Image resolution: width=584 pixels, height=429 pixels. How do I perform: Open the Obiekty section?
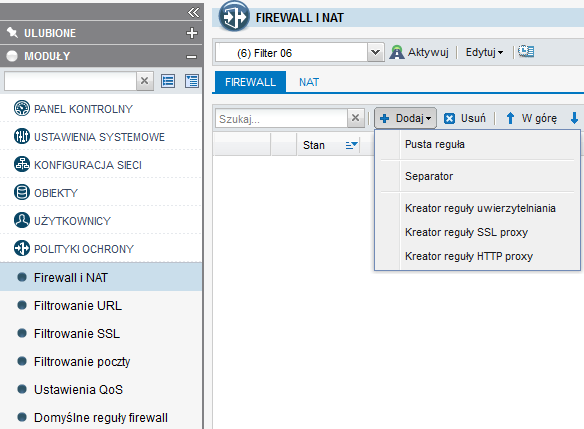(56, 193)
